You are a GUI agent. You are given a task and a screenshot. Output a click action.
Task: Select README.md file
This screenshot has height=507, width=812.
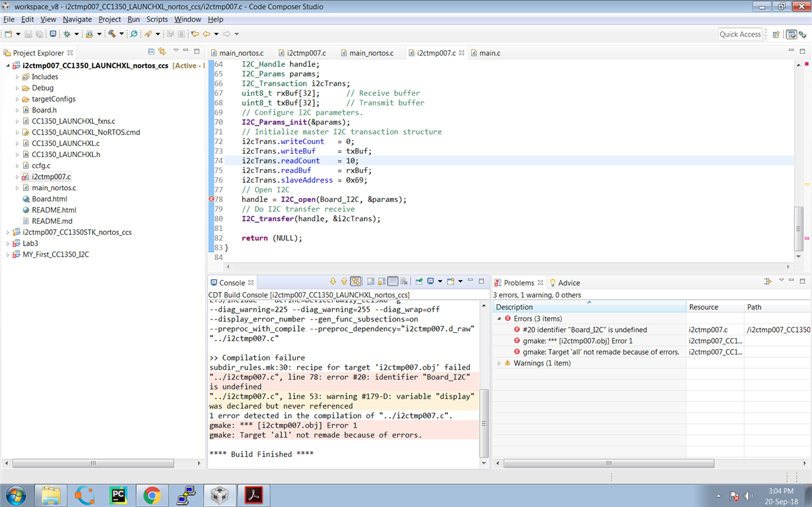[51, 221]
